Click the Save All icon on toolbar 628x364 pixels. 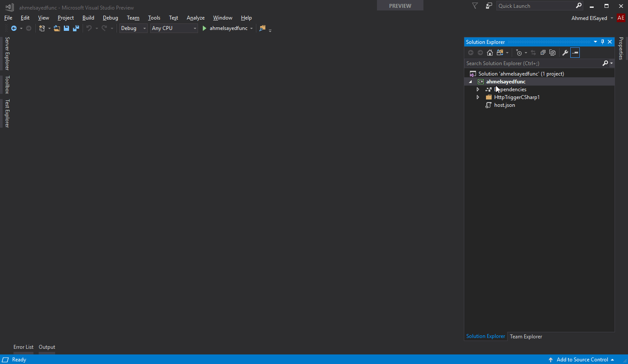pos(76,28)
